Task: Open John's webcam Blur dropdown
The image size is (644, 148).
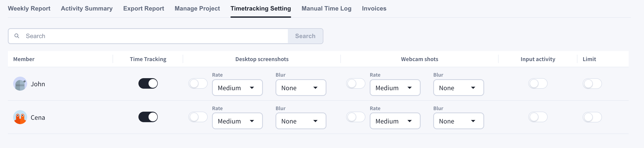Action: click(x=458, y=88)
